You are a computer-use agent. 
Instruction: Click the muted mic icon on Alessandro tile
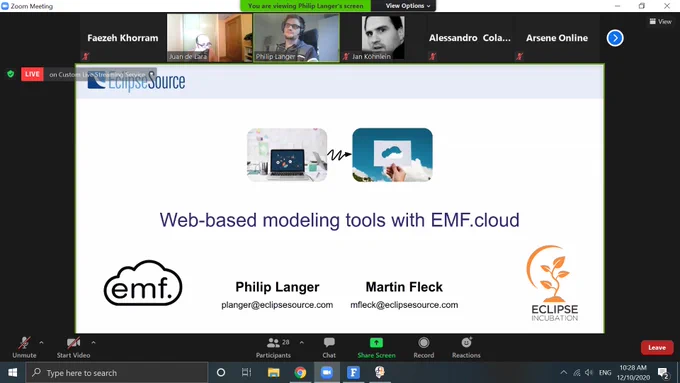433,56
